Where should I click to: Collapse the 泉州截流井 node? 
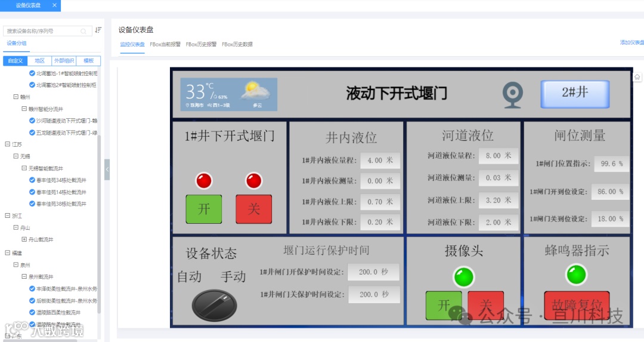(24, 276)
